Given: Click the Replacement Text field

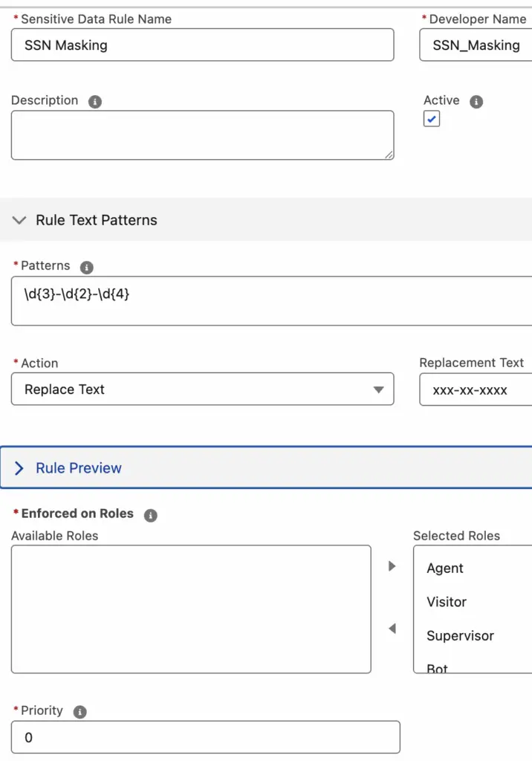Looking at the screenshot, I should point(476,389).
